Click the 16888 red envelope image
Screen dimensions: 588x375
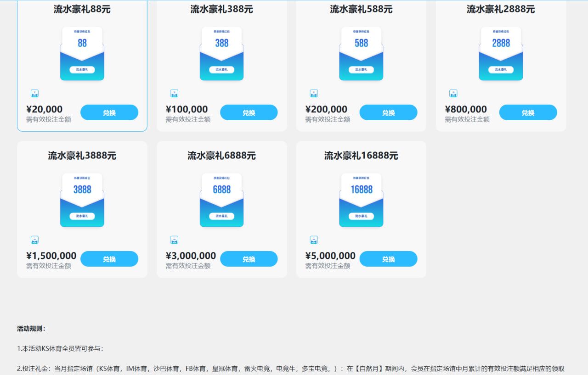362,200
